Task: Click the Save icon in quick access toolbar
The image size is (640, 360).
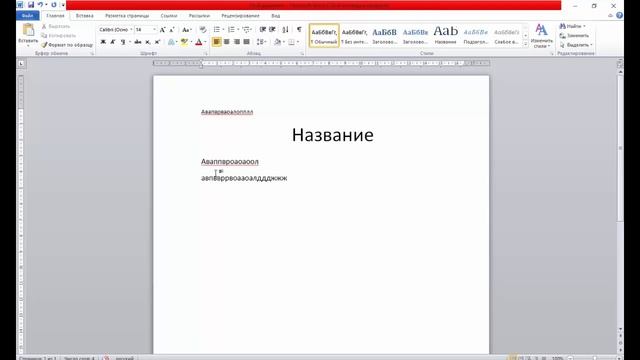Action: tap(31, 5)
